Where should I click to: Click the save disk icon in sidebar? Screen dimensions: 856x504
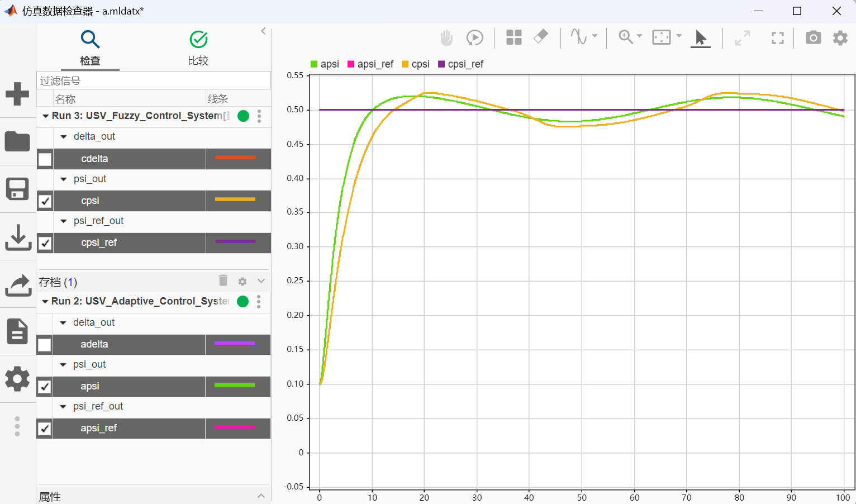17,189
